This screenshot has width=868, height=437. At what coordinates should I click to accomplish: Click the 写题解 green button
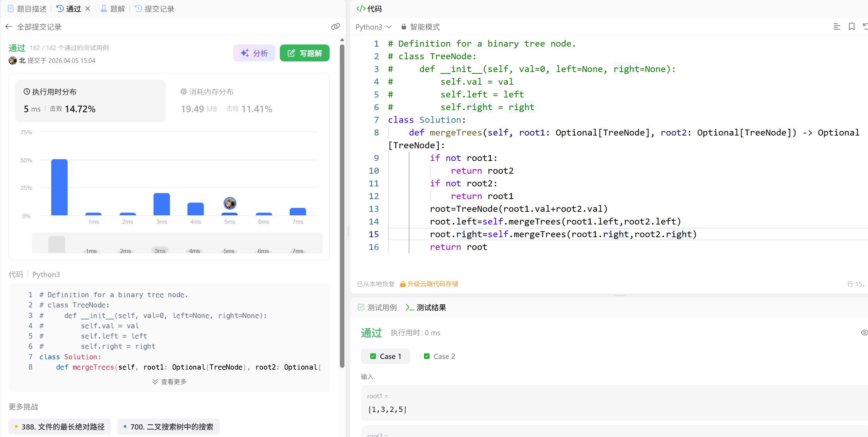click(x=305, y=53)
